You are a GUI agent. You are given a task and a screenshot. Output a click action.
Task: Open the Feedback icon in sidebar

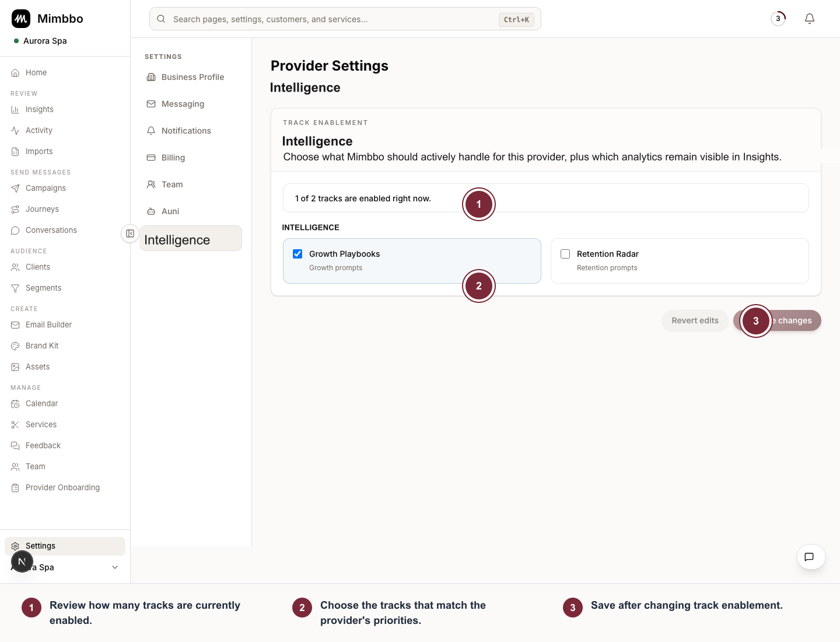pyautogui.click(x=15, y=446)
